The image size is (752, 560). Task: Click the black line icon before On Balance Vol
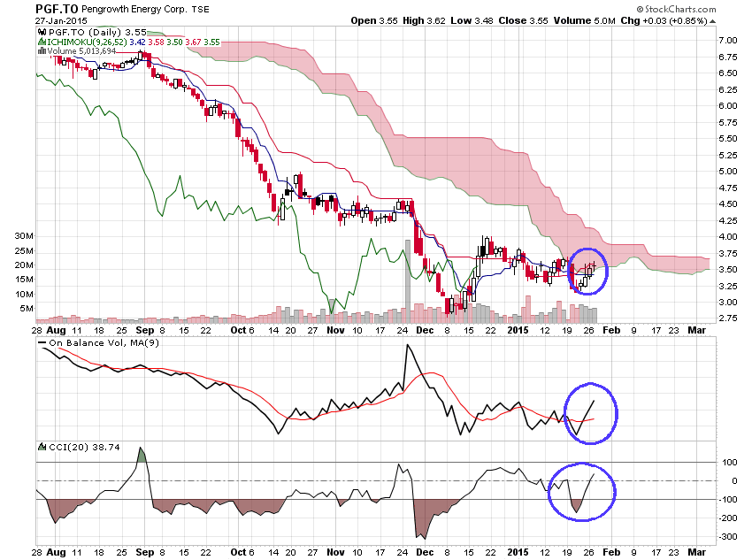pyautogui.click(x=42, y=342)
